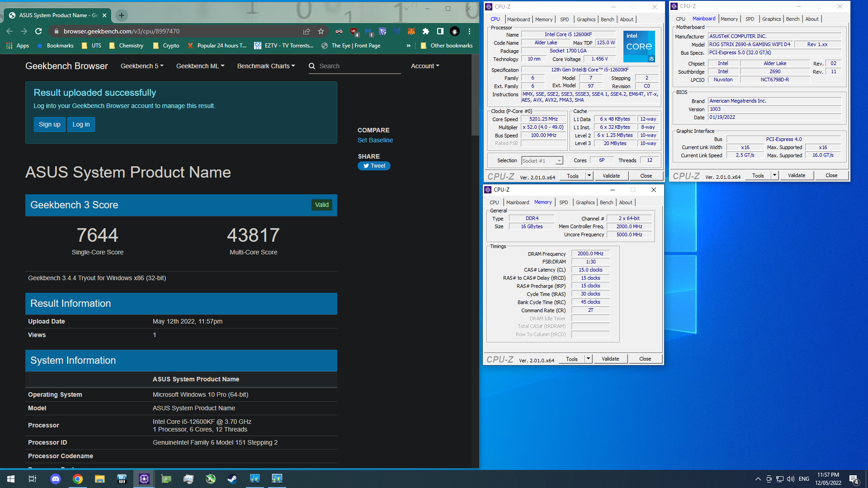Open Graphics tab in bottom CPU-Z window

coord(585,202)
